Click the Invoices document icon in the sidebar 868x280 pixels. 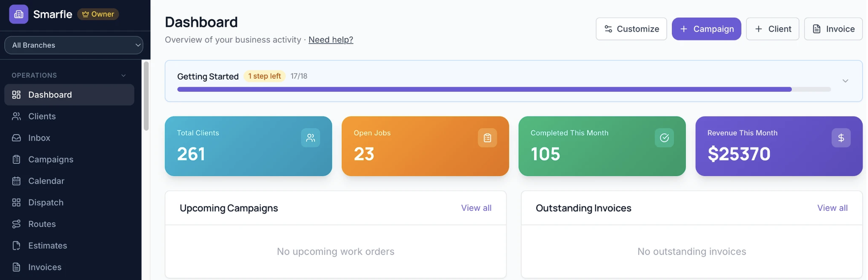(x=17, y=267)
